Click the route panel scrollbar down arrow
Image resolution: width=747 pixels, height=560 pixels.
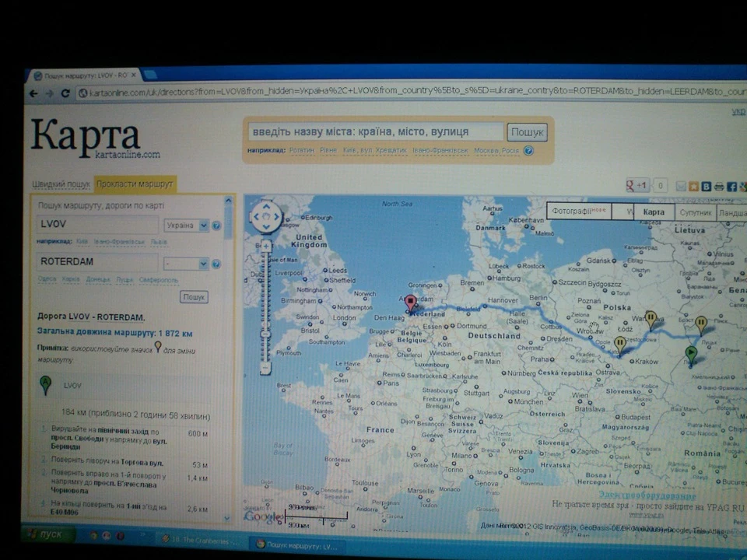click(226, 518)
